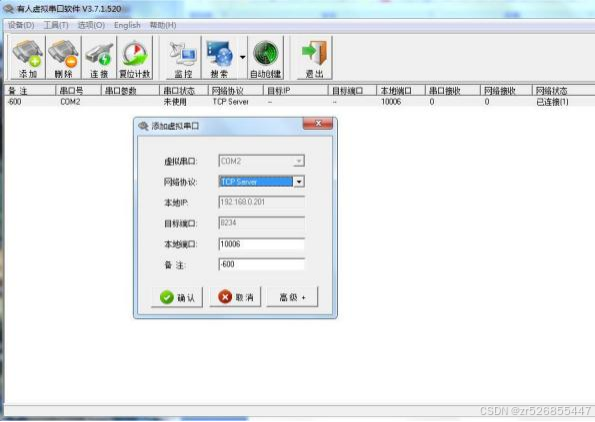Image resolution: width=595 pixels, height=422 pixels.
Task: Click the 备注 column header
Action: [30, 90]
